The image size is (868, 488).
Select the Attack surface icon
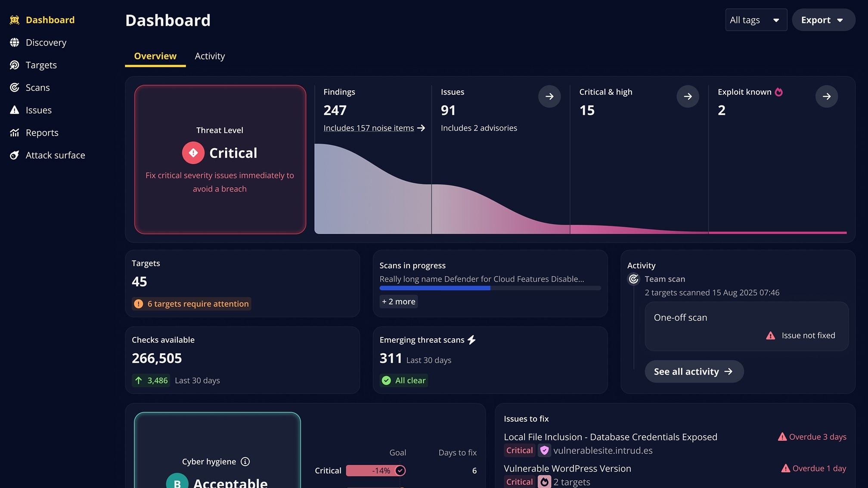[14, 155]
